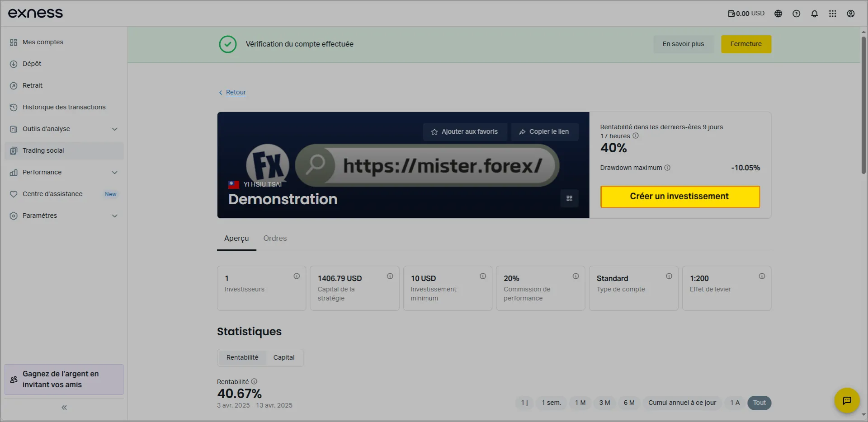The height and width of the screenshot is (422, 868).
Task: Click the Performance bar chart icon
Action: 14,173
